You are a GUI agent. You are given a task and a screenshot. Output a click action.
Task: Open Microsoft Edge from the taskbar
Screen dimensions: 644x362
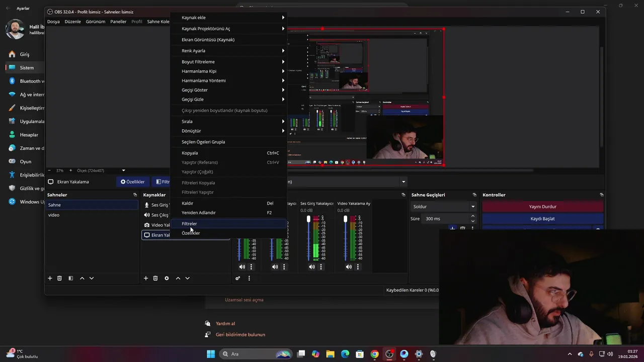click(345, 354)
